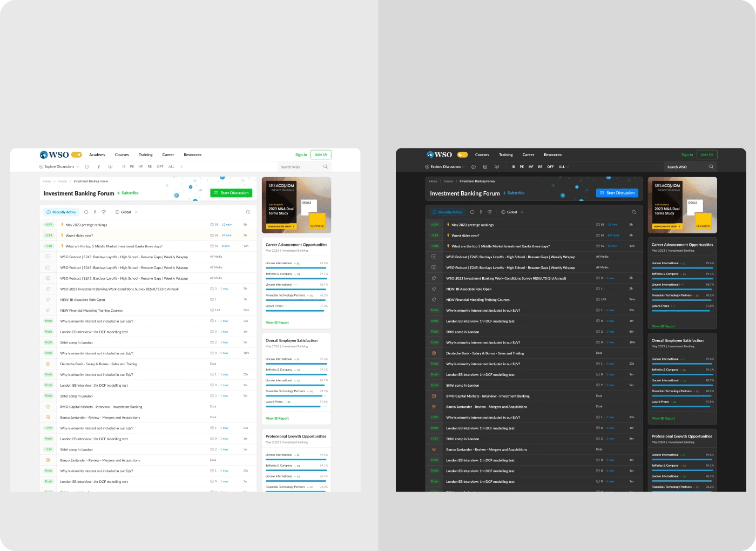Open the SRS Acquiom ad banner in the dark mockup
Screen dimensions: 756x551
[683, 205]
